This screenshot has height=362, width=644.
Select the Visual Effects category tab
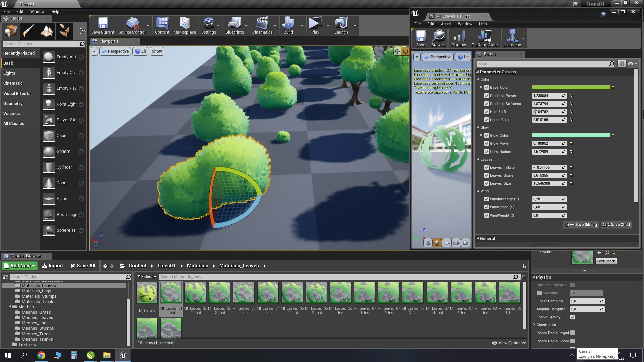tap(17, 94)
